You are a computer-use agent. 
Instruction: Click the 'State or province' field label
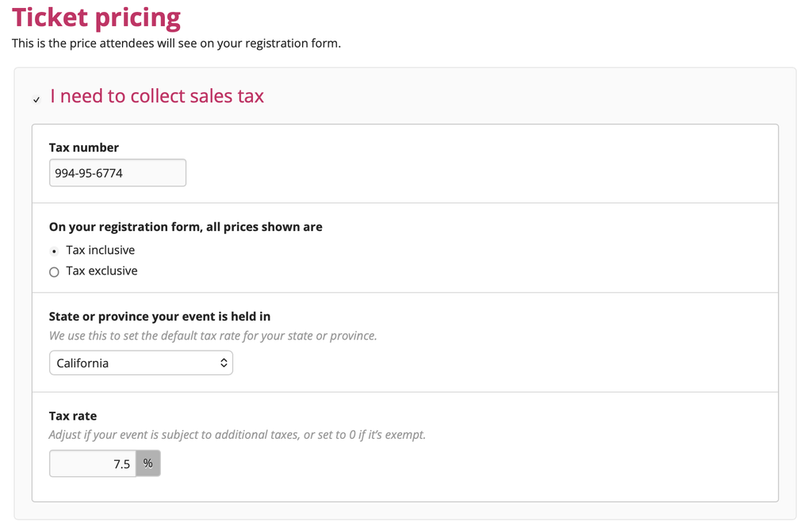point(159,317)
